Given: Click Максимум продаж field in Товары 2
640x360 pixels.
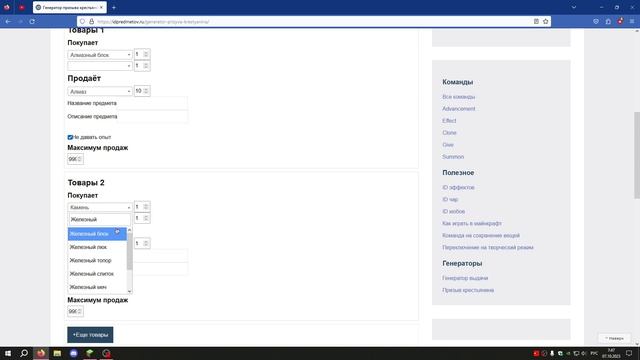Looking at the screenshot, I should click(x=76, y=311).
